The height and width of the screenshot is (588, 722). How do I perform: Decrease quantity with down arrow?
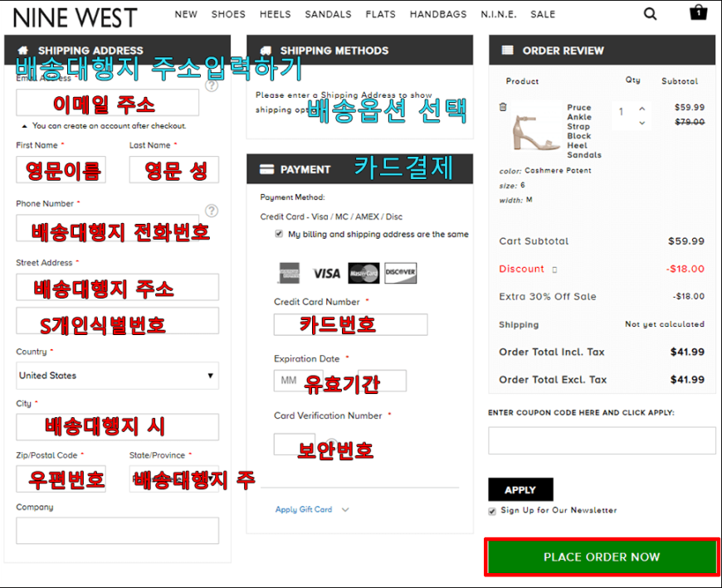pyautogui.click(x=642, y=123)
